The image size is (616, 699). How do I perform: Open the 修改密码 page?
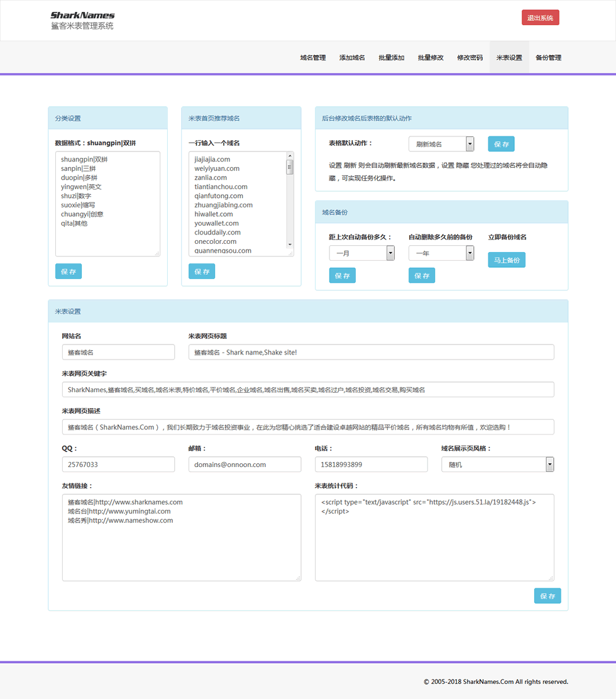click(x=470, y=57)
